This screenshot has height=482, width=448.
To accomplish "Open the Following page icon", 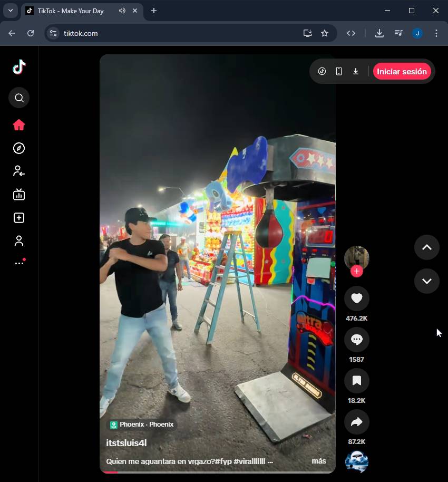I will (19, 171).
